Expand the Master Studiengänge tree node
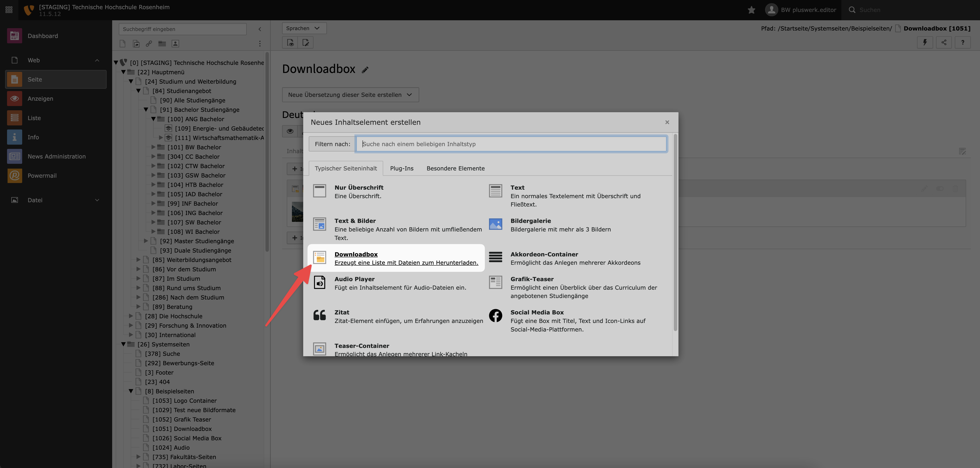This screenshot has width=980, height=468. point(146,241)
